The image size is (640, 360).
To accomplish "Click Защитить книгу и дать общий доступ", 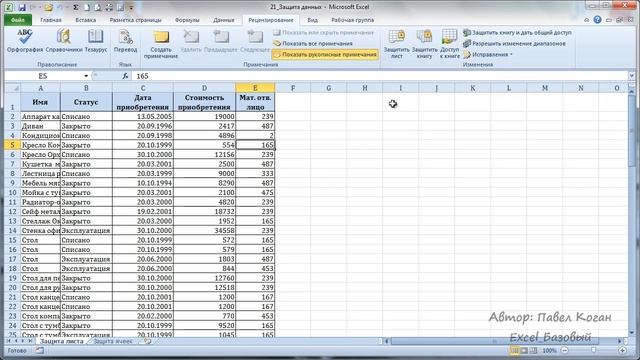I will (x=517, y=32).
